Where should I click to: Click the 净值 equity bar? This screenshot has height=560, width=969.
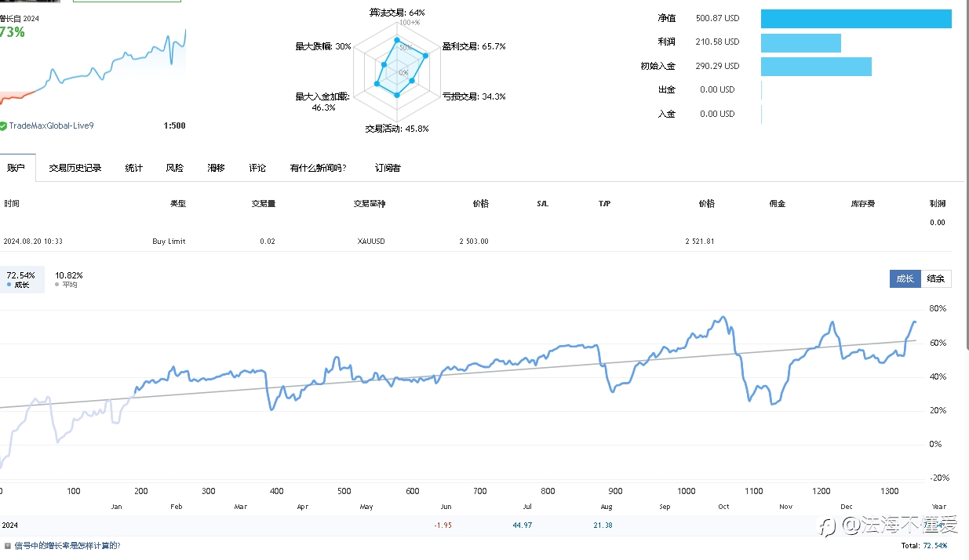pyautogui.click(x=856, y=18)
